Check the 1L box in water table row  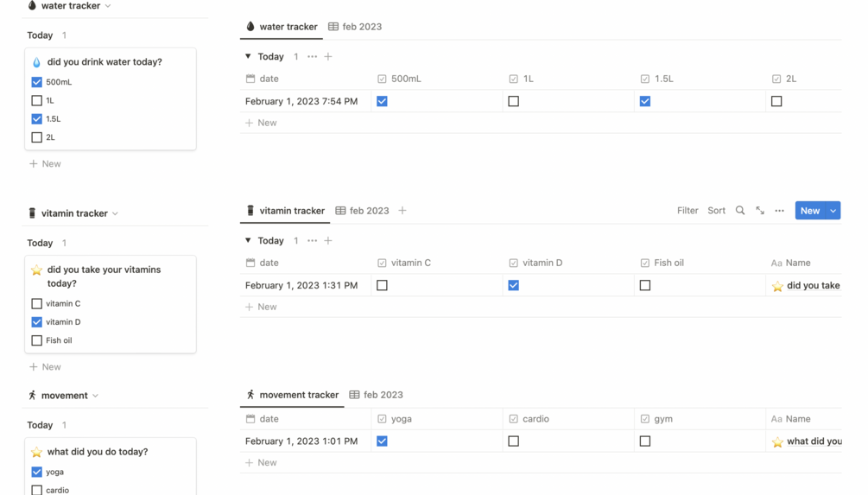pos(513,101)
